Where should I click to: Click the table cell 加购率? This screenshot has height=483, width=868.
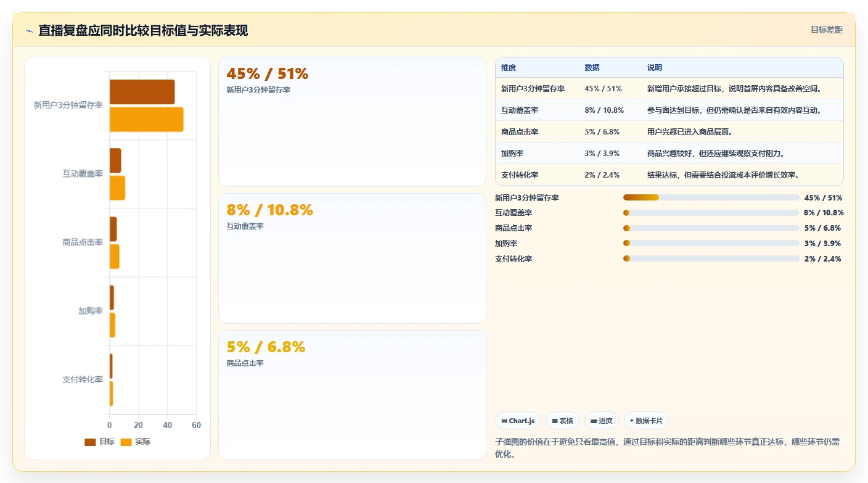click(512, 154)
